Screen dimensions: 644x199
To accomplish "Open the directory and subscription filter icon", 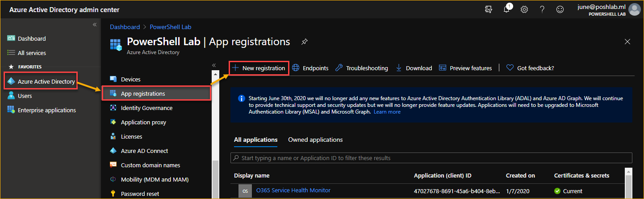I will click(489, 9).
